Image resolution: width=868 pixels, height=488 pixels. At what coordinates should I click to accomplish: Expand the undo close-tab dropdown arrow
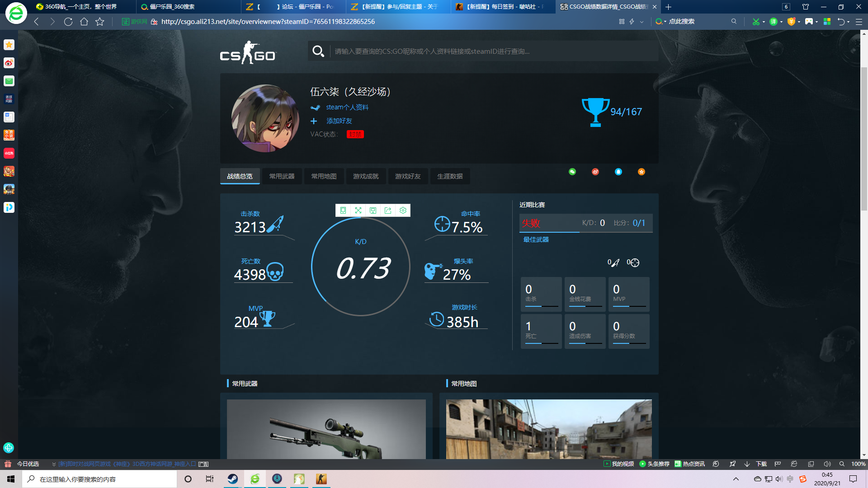coord(848,22)
